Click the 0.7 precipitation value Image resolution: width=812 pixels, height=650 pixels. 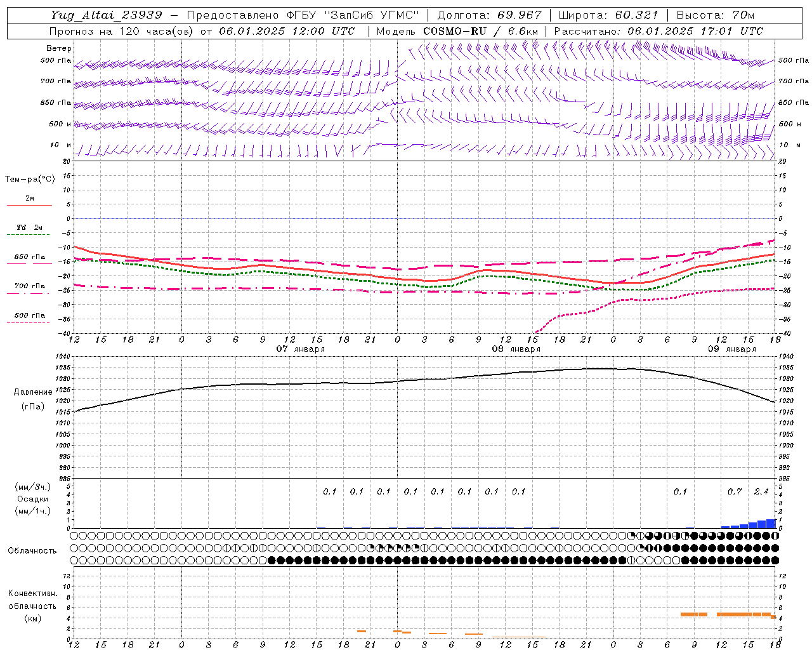(x=735, y=491)
